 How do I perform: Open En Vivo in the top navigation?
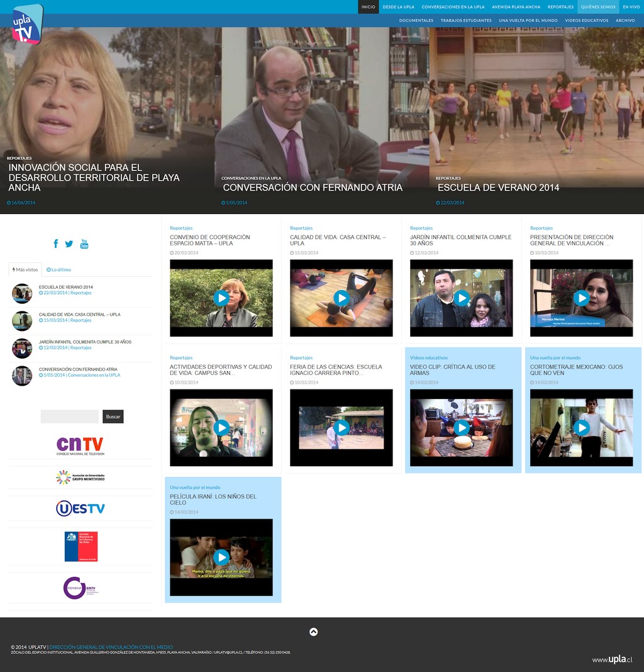631,7
